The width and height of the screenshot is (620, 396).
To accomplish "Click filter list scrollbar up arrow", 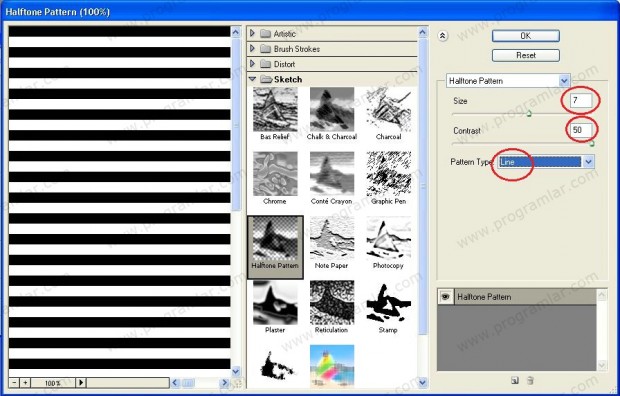I will (x=423, y=32).
